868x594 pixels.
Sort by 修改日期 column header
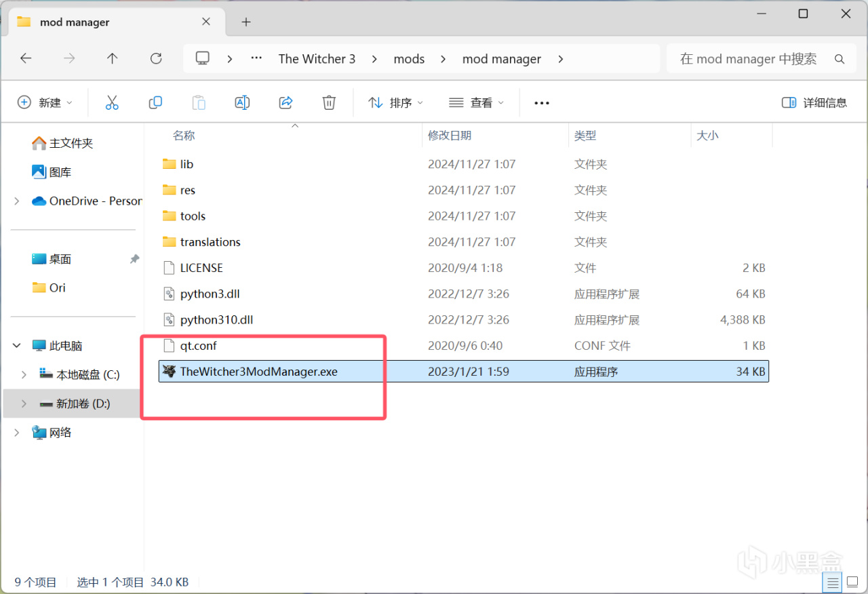pos(450,136)
